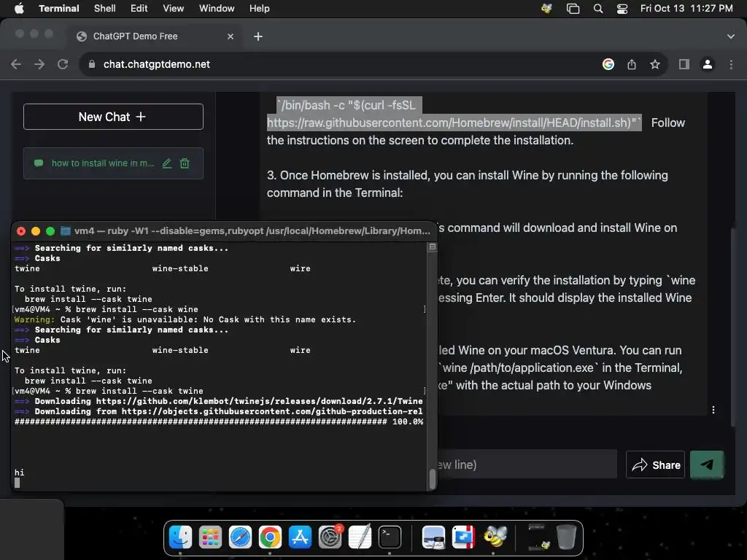Click the date and time clock

tap(686, 9)
